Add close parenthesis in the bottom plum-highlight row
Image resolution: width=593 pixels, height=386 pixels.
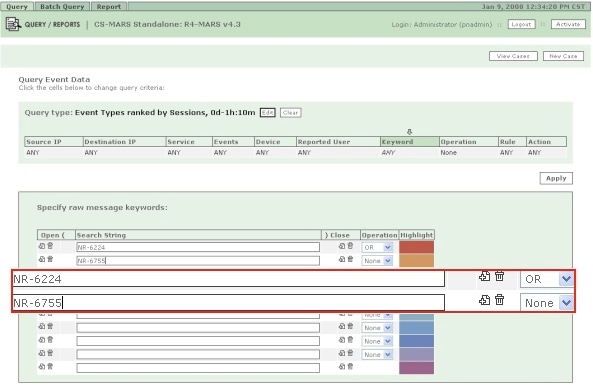(342, 366)
